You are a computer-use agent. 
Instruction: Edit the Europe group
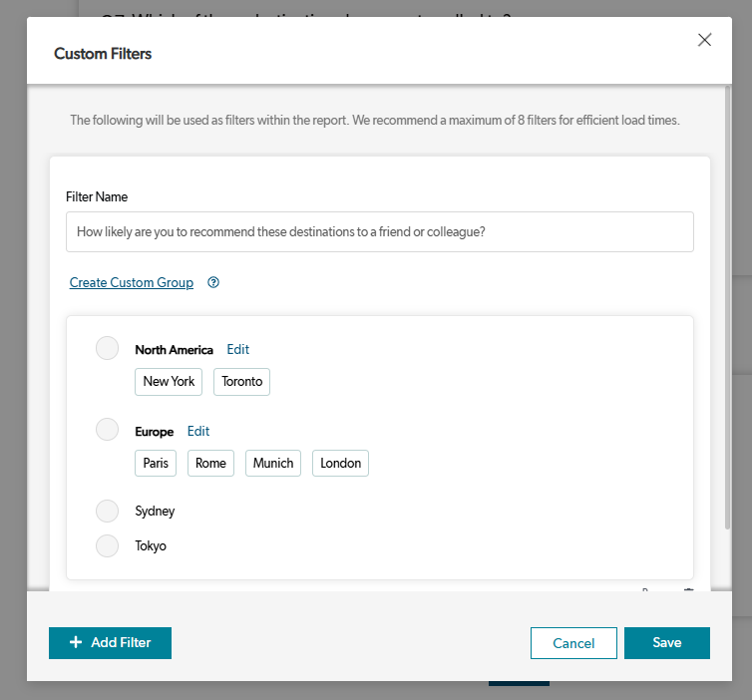(x=198, y=431)
